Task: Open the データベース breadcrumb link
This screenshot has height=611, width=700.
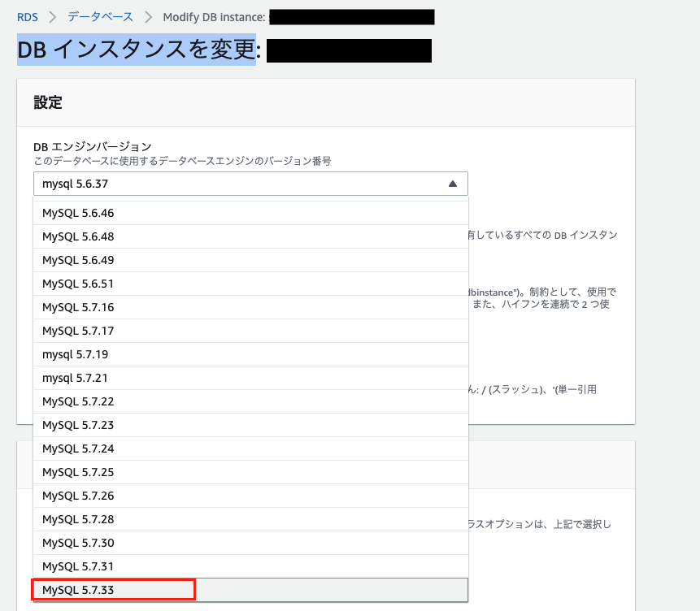Action: click(101, 17)
